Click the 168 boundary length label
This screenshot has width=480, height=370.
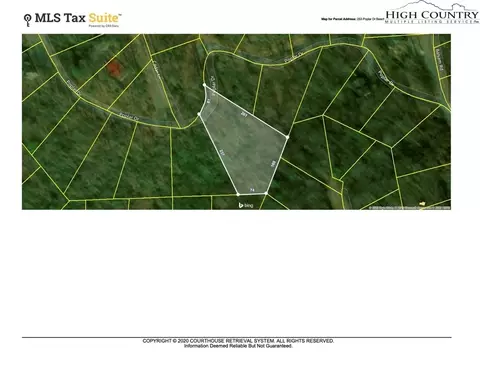(273, 164)
